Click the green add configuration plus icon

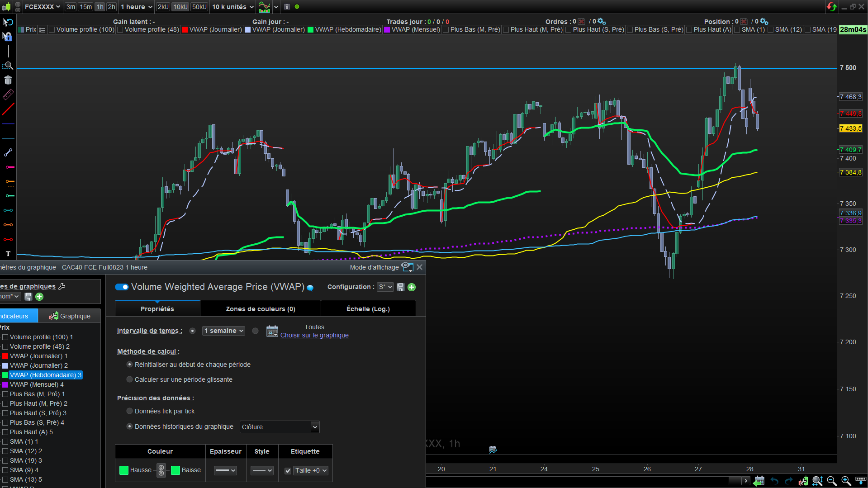pos(412,287)
